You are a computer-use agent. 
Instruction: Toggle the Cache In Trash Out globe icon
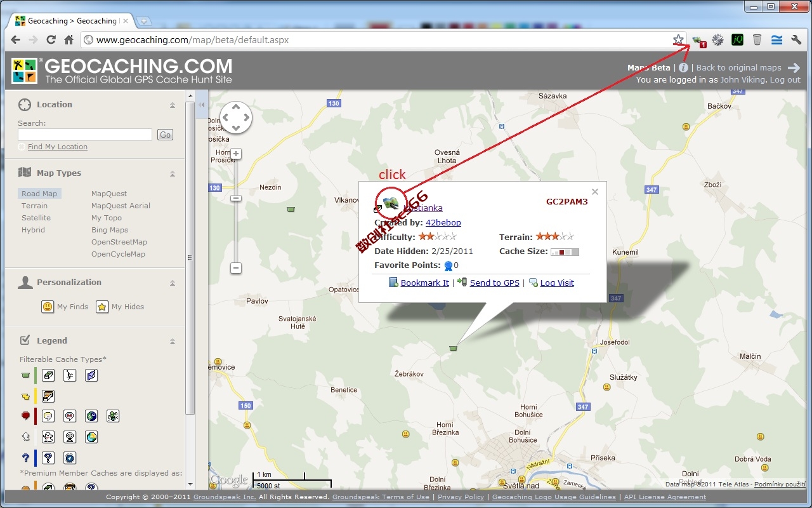(91, 417)
